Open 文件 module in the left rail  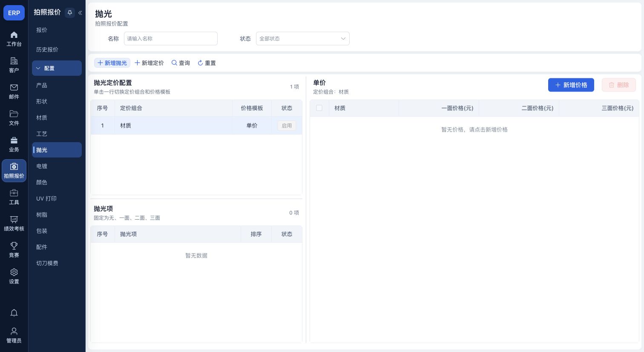(14, 118)
